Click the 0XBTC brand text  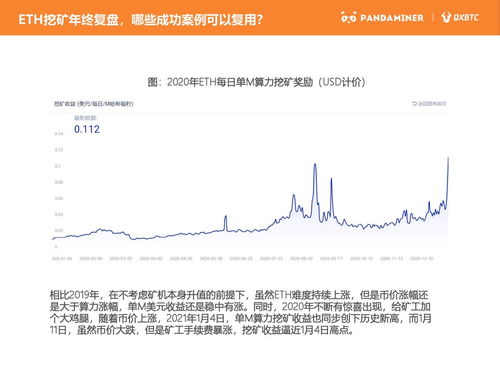click(x=466, y=17)
